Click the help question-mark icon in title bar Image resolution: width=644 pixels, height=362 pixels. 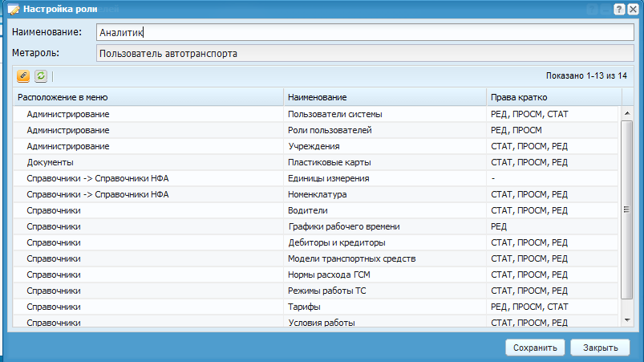click(x=619, y=9)
